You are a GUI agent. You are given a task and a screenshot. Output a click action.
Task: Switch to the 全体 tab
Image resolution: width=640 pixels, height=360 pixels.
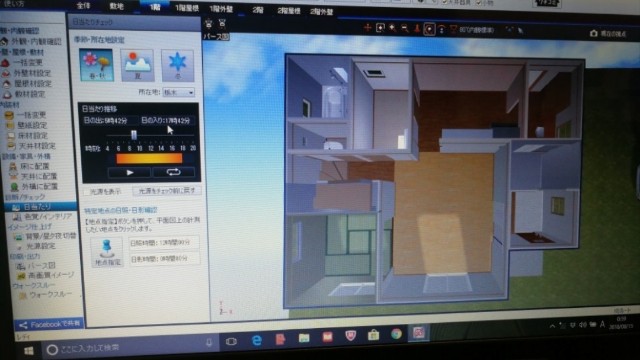83,6
